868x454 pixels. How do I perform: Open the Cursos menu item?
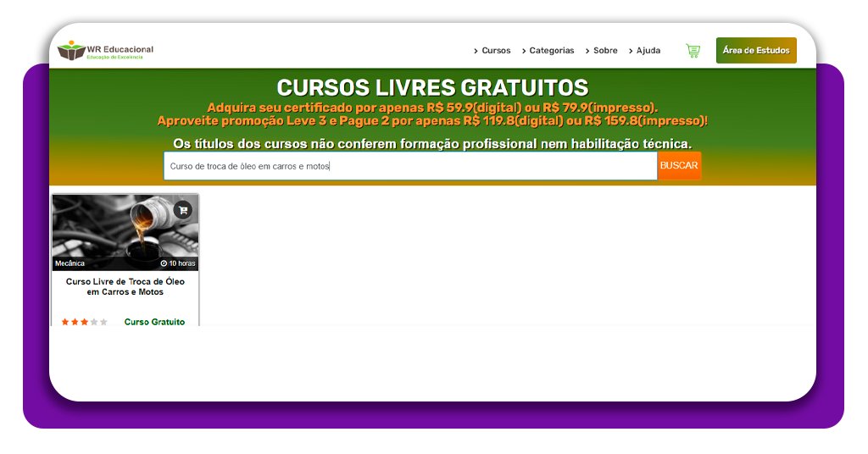tap(496, 51)
